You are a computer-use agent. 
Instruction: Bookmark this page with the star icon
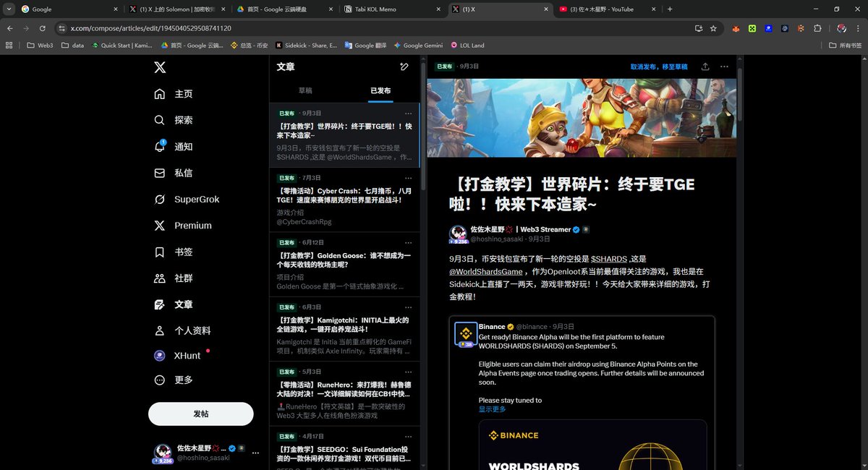click(x=714, y=28)
